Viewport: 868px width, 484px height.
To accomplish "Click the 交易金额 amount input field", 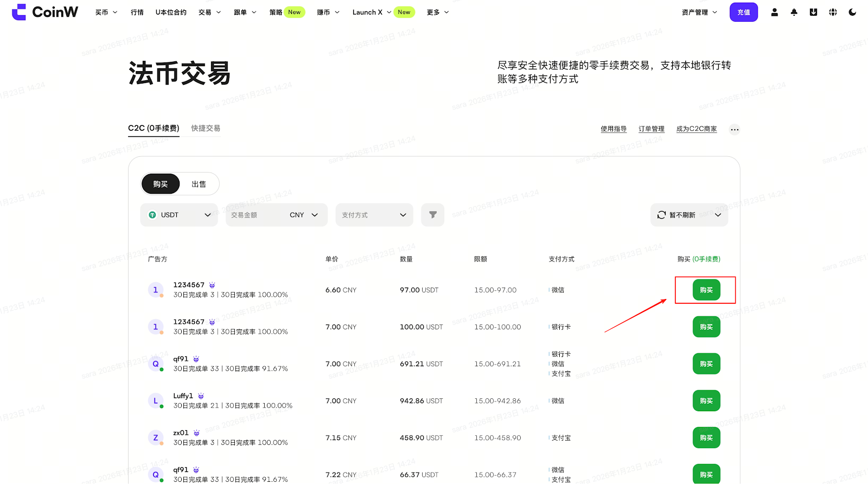I will click(x=255, y=215).
